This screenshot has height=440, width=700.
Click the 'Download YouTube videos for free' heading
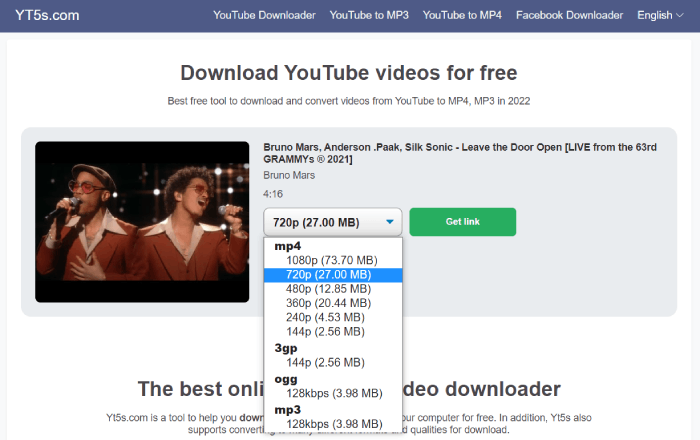[349, 73]
